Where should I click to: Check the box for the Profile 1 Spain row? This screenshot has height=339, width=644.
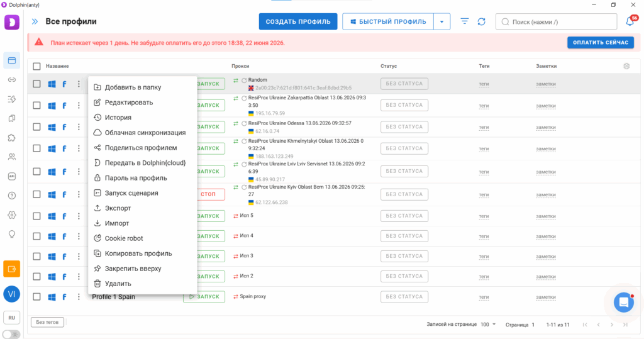pos(36,297)
